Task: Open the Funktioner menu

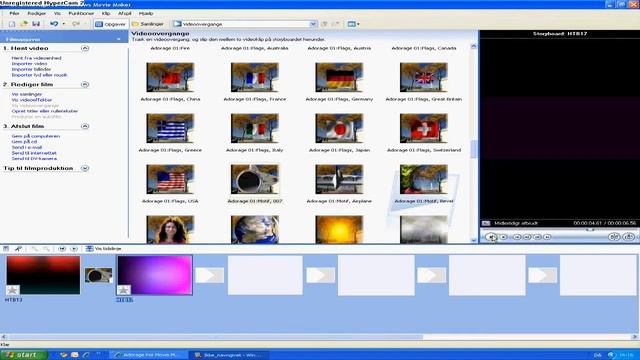Action: (81, 13)
